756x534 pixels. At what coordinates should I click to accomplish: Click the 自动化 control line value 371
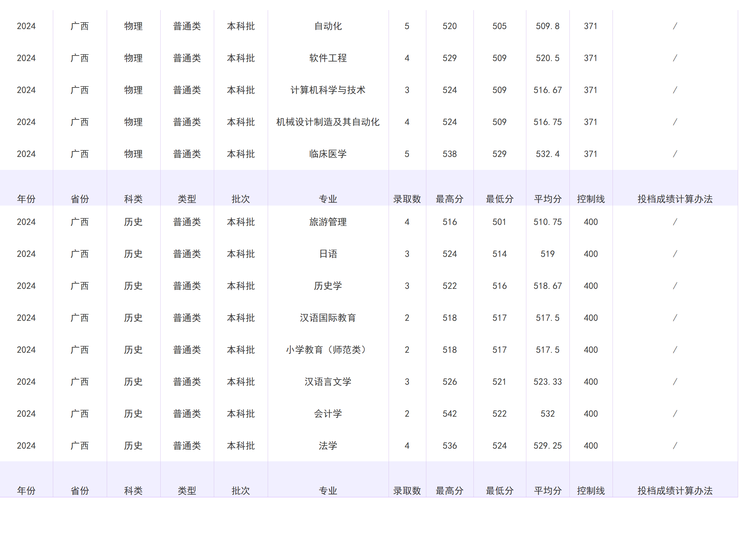(x=590, y=26)
